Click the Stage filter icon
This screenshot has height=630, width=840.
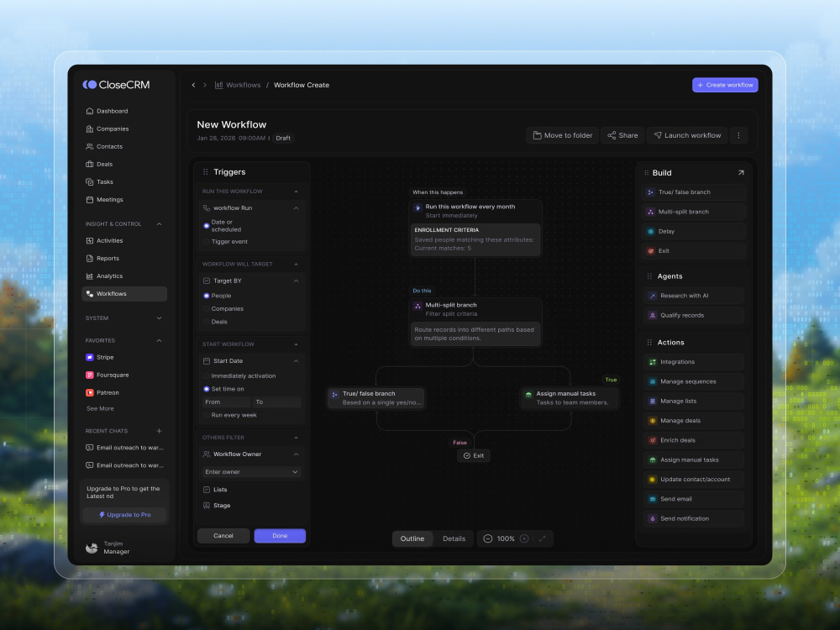pos(207,506)
